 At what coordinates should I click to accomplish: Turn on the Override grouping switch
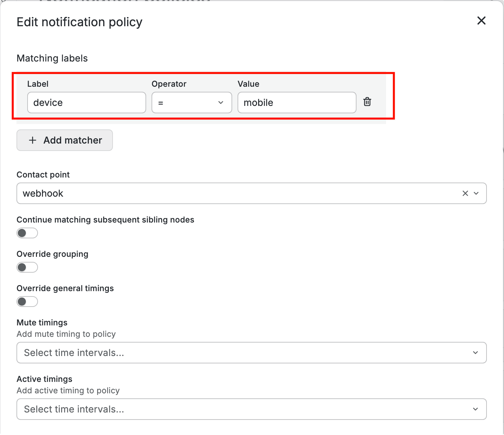click(27, 267)
